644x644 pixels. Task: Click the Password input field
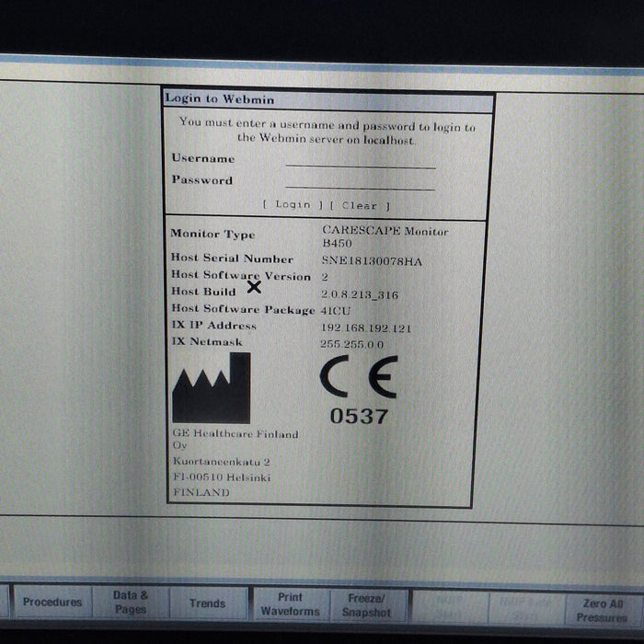point(361,182)
